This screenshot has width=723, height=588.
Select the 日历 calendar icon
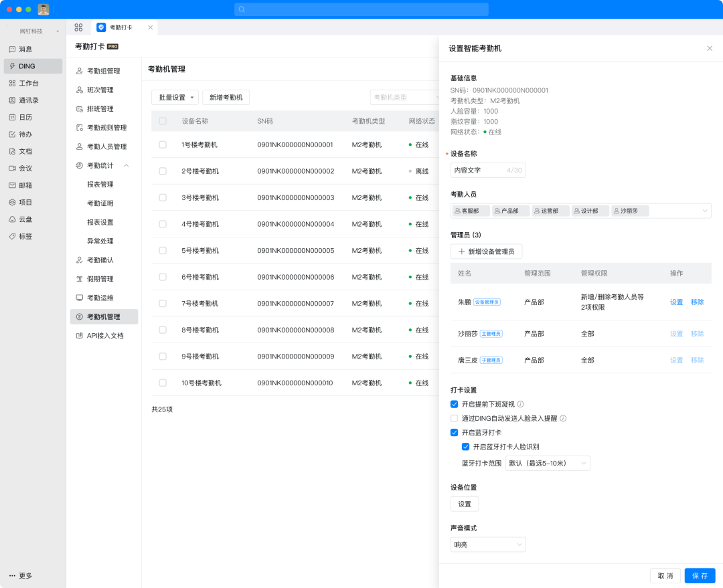click(x=13, y=117)
